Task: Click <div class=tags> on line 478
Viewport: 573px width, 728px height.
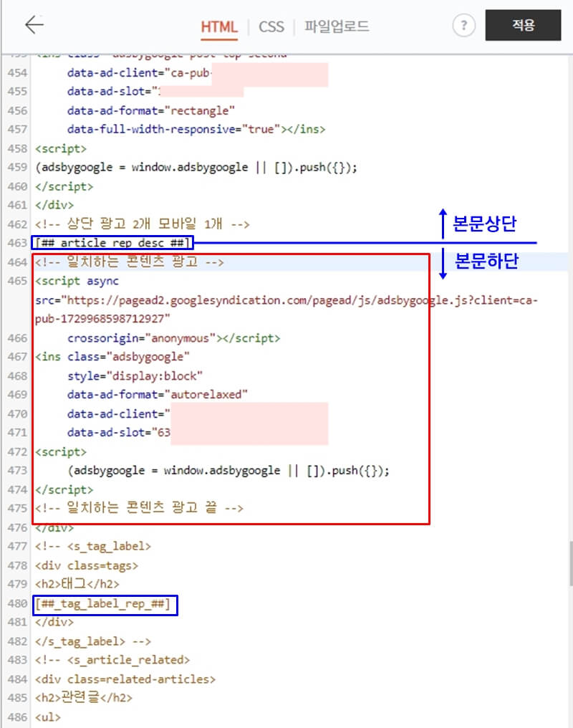Action: click(x=87, y=566)
